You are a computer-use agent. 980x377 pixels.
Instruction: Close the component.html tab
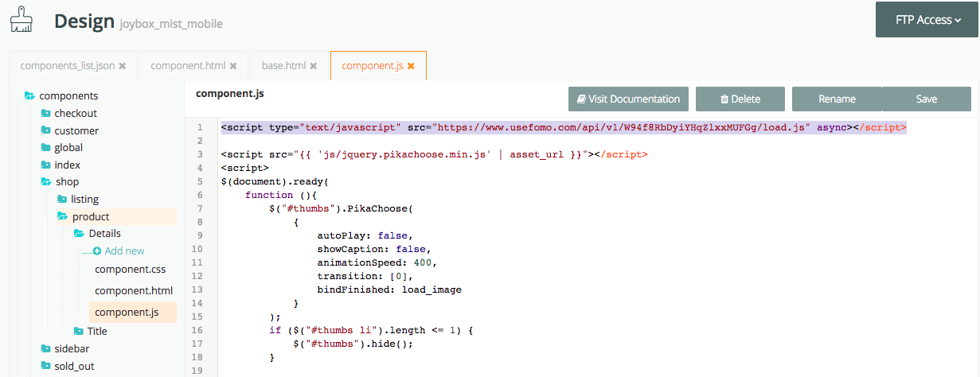(233, 66)
